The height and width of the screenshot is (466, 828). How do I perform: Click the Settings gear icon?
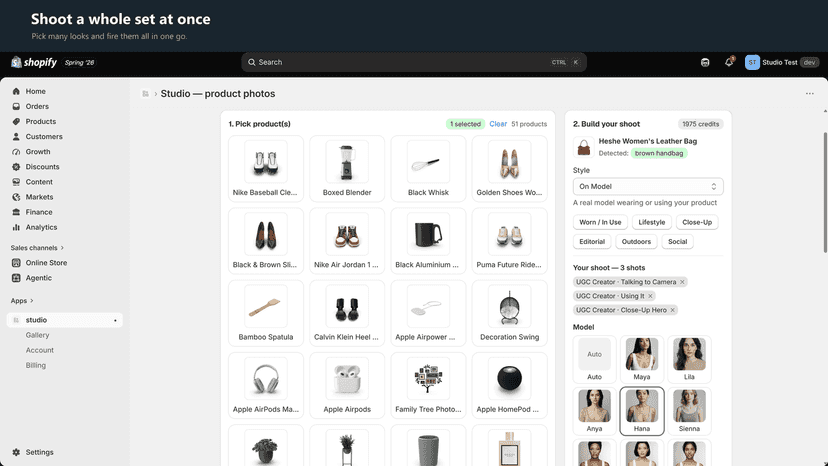coord(16,452)
